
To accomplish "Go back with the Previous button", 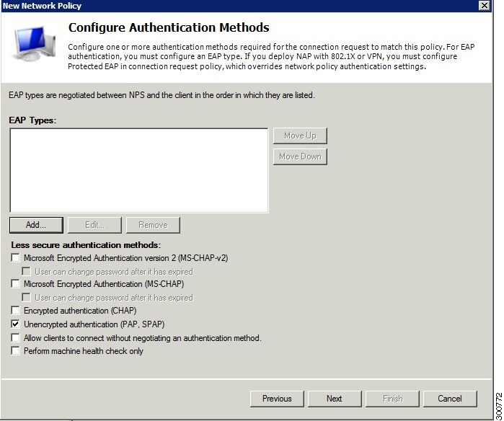I will click(x=277, y=399).
